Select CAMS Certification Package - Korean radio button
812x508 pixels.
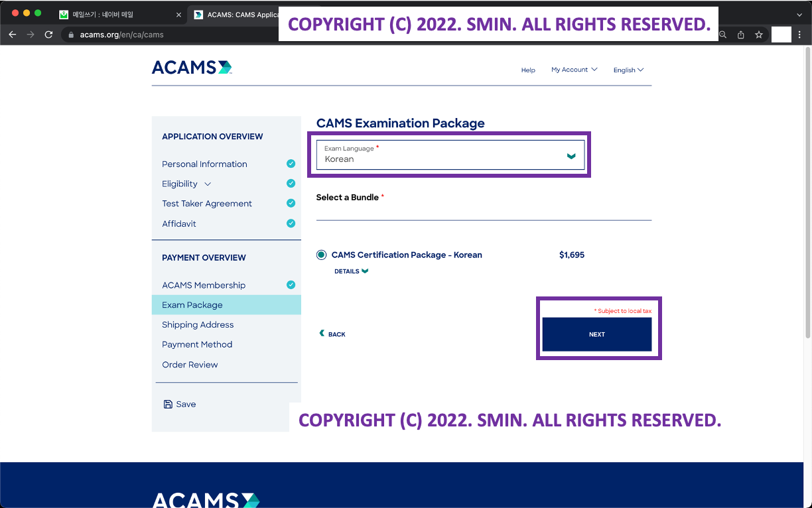coord(322,255)
